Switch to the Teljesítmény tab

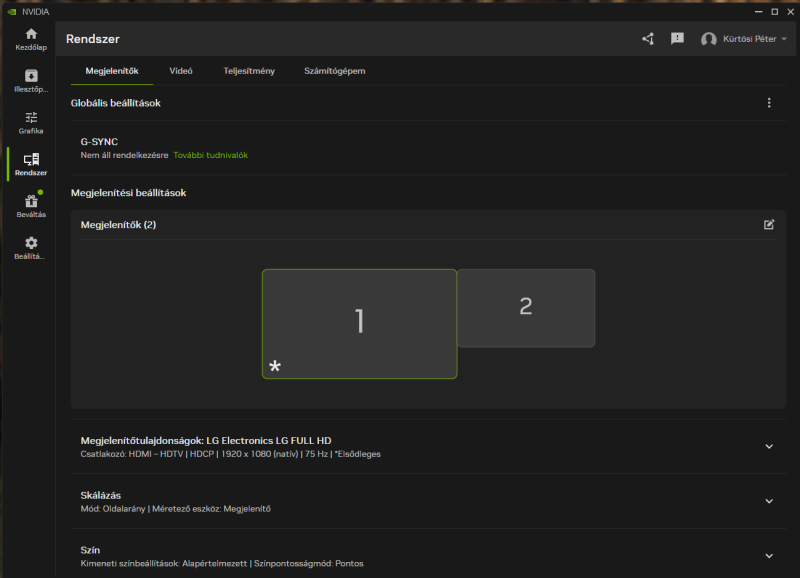[x=249, y=71]
